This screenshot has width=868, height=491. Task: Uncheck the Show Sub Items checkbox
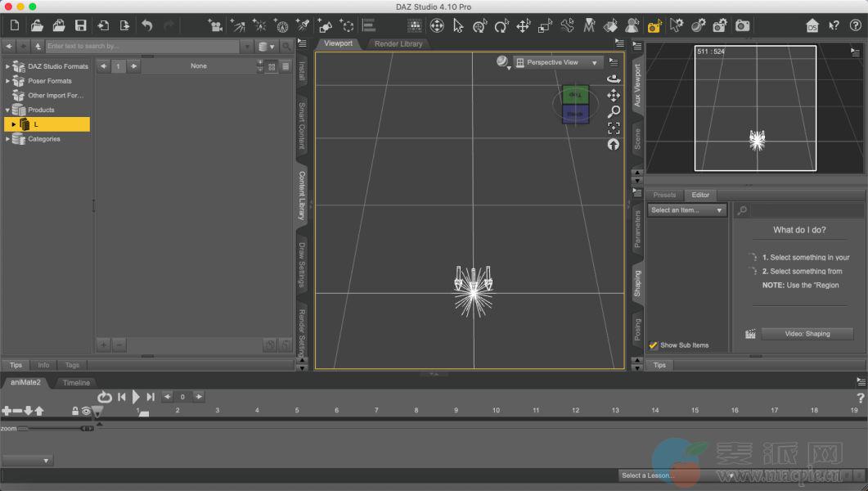[x=653, y=345]
